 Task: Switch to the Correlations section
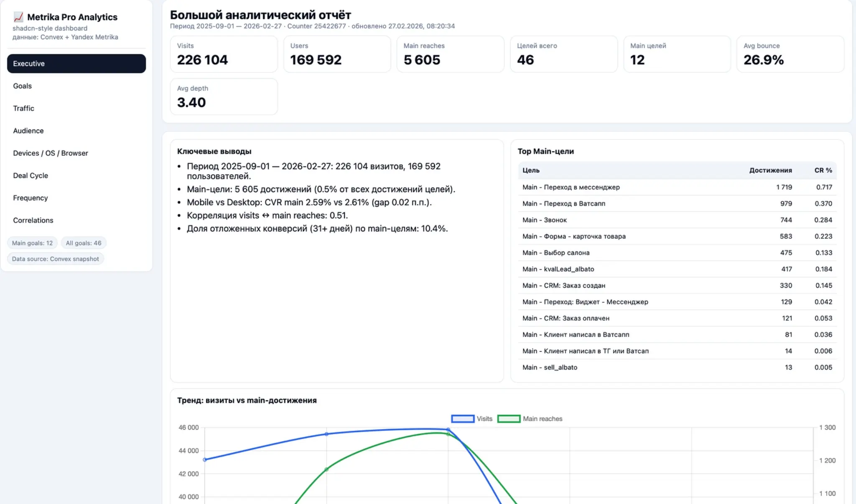(76, 220)
